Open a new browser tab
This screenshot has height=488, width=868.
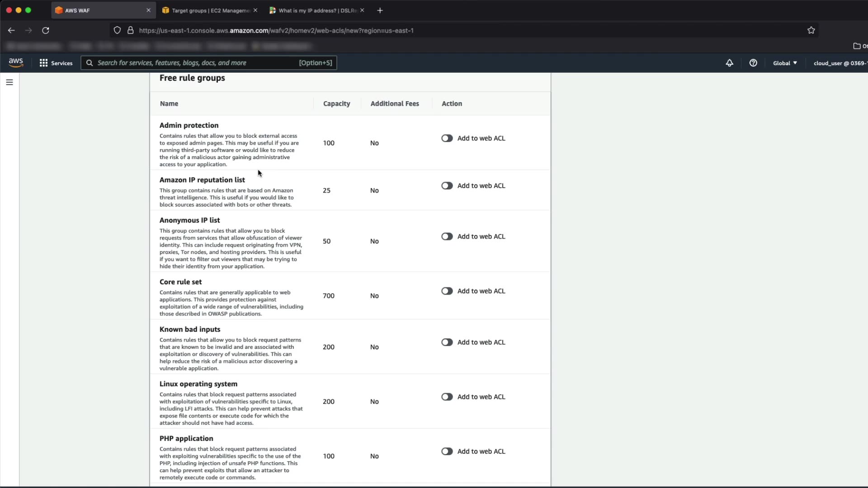(380, 10)
